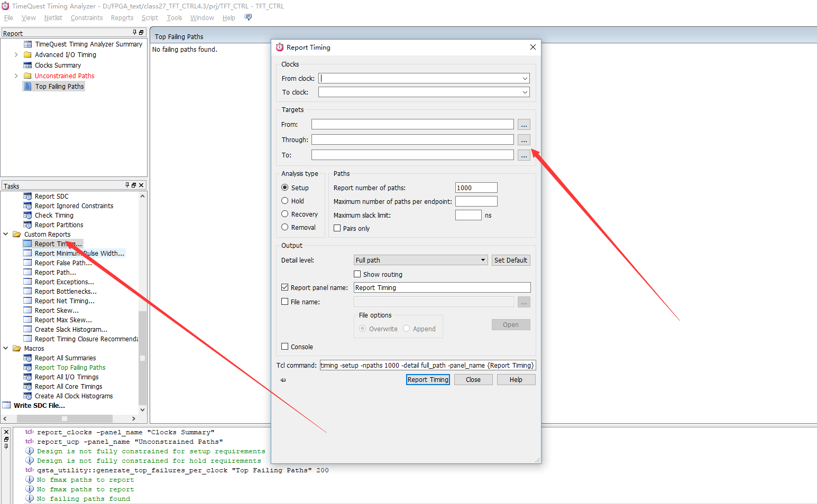Click the feedback icon in menu bar
Viewport: 817px width, 504px height.
pos(248,17)
